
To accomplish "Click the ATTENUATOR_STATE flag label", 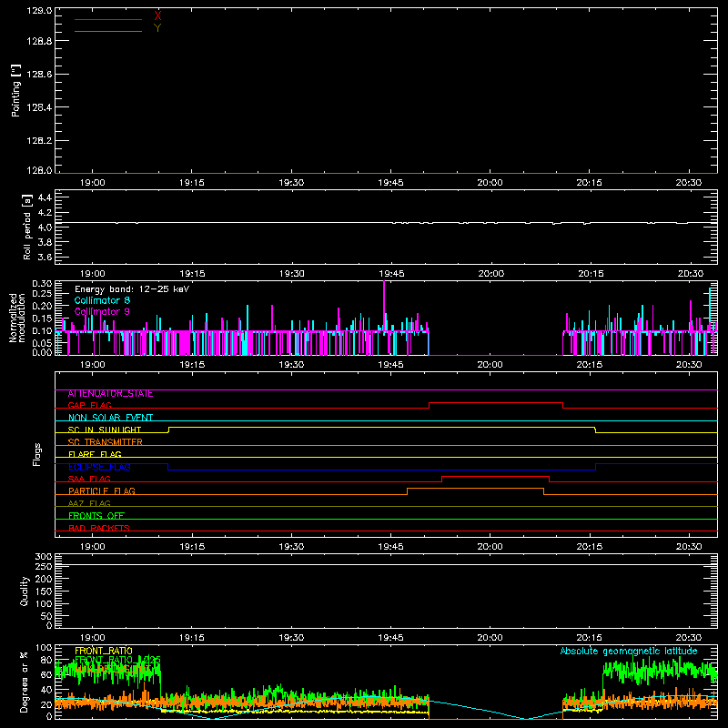I will click(x=110, y=394).
